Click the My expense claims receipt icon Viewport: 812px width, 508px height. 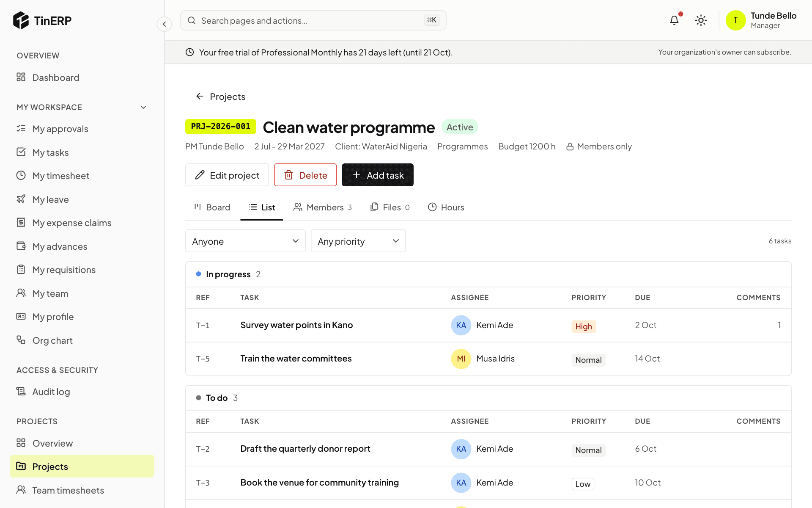[x=21, y=222]
